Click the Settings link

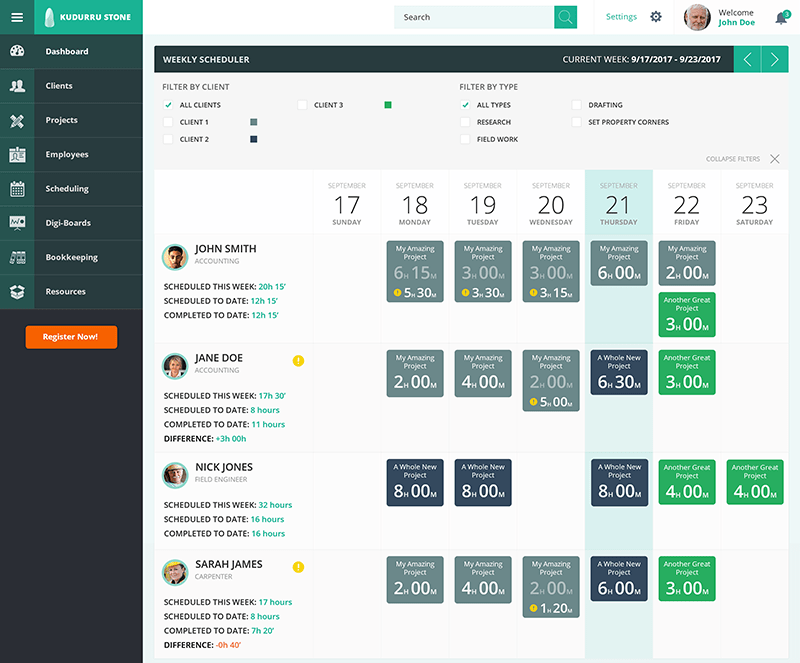pyautogui.click(x=621, y=17)
